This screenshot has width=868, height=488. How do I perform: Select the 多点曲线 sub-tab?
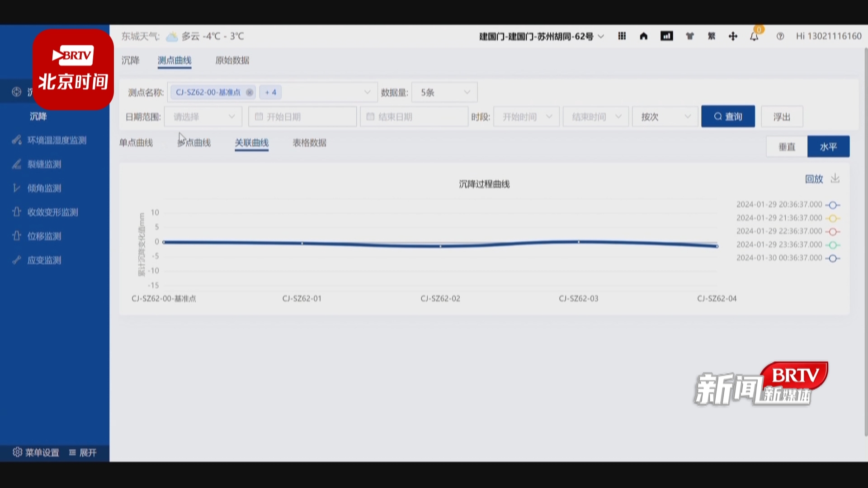(194, 143)
